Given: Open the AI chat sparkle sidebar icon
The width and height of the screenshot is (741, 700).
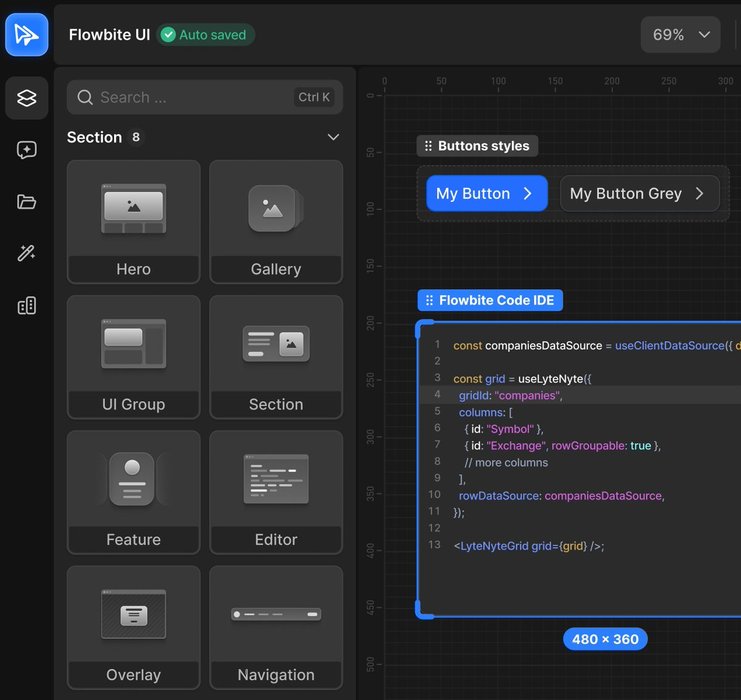Looking at the screenshot, I should pos(26,150).
